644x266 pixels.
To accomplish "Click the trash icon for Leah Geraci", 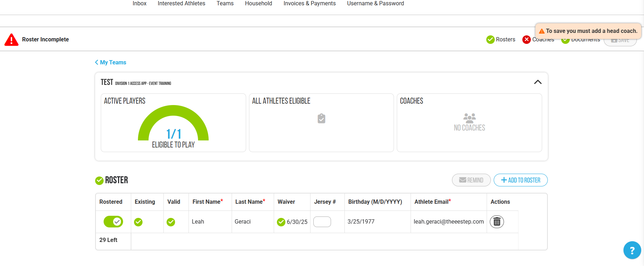I will tap(497, 222).
